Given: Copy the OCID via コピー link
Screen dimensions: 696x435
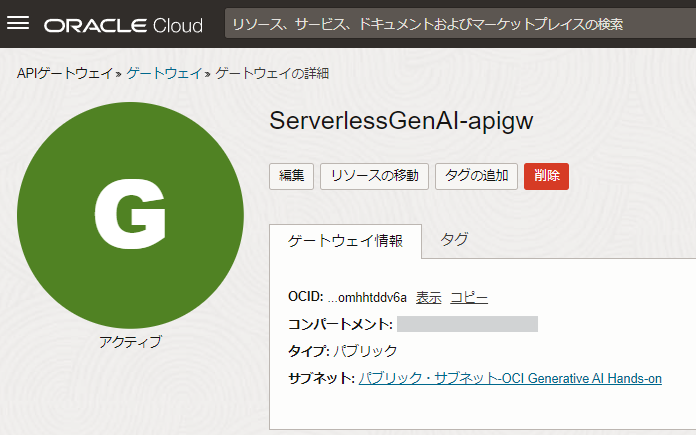Looking at the screenshot, I should pos(469,297).
